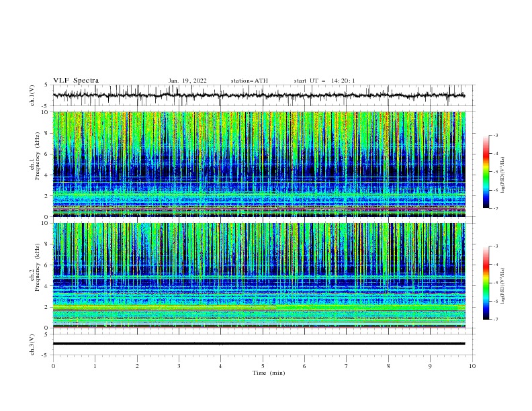Viewport: 532px width, 411px height.
Task: Select the "start UT = 14:20:1" text
Action: tap(324, 81)
